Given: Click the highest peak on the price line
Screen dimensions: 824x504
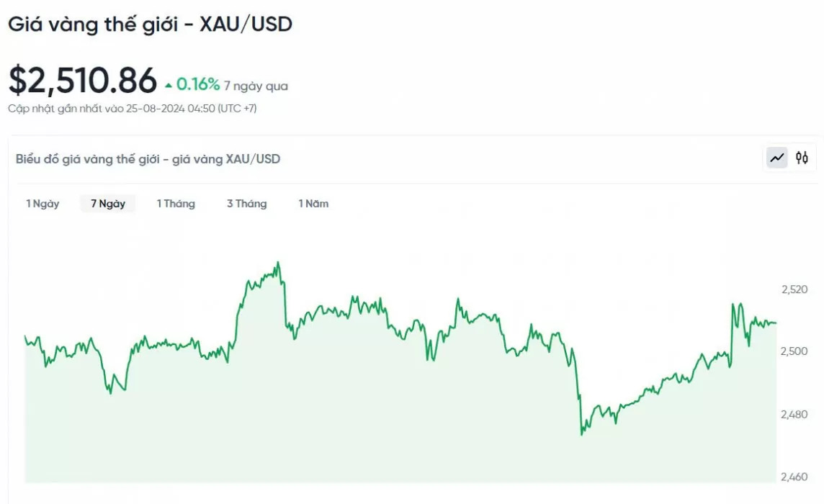Looking at the screenshot, I should (x=278, y=262).
